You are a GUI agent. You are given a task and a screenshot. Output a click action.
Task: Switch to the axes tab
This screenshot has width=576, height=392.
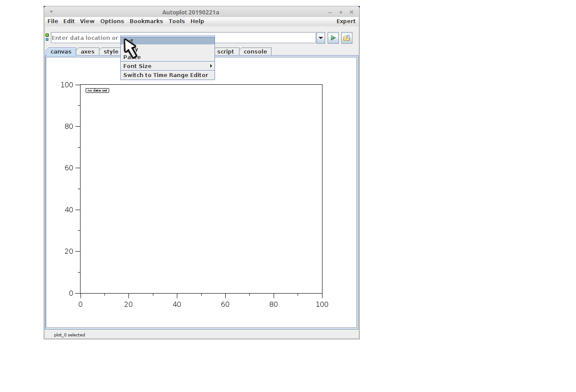pos(87,52)
